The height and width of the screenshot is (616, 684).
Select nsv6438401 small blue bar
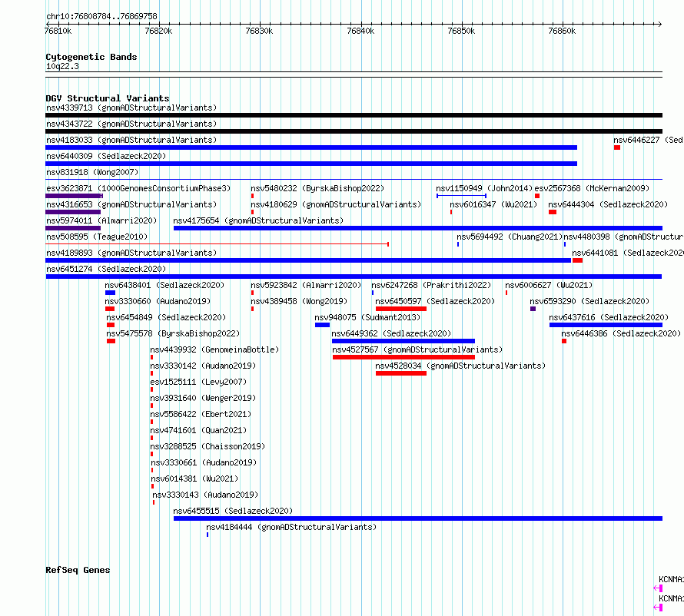point(111,293)
